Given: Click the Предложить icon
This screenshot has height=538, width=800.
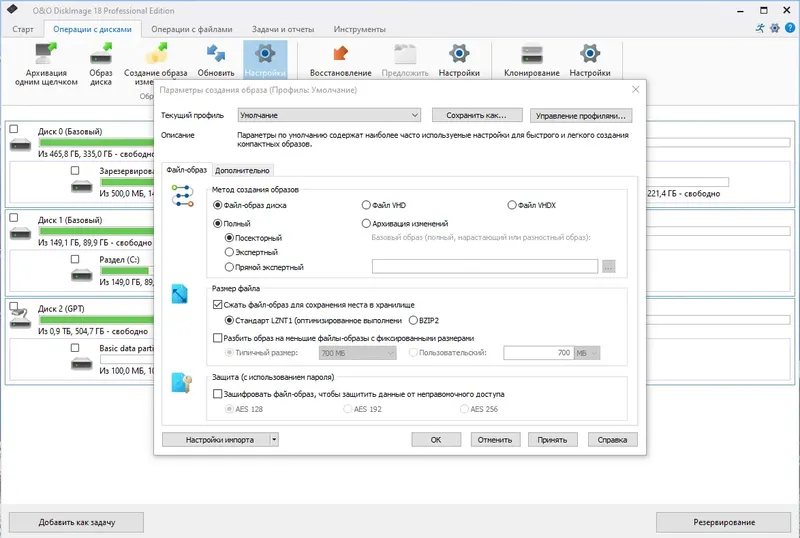Looking at the screenshot, I should pyautogui.click(x=405, y=54).
